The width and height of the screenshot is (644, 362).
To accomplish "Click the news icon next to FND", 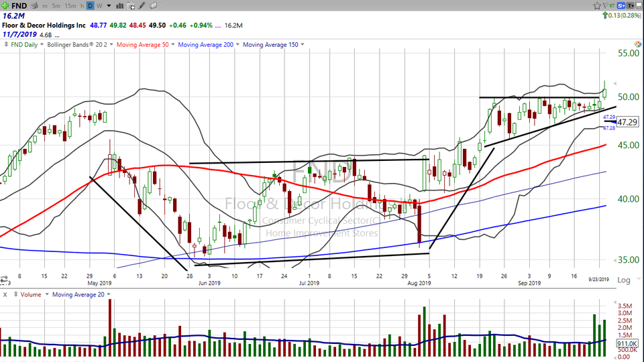I will (34, 5).
